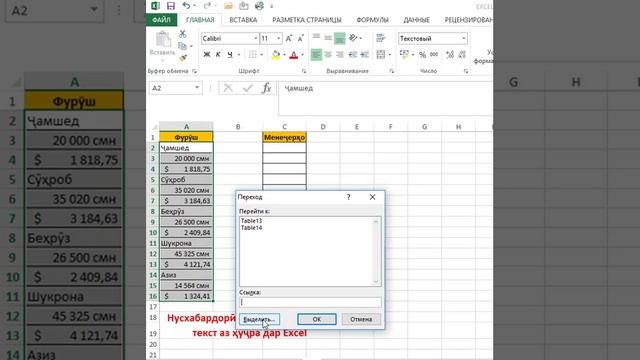Toggle bold Ж formatting
Viewport: 640px width, 360px height.
tap(207, 54)
